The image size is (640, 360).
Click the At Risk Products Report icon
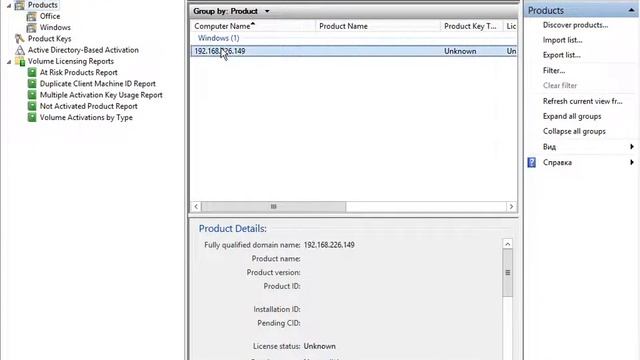[32, 73]
